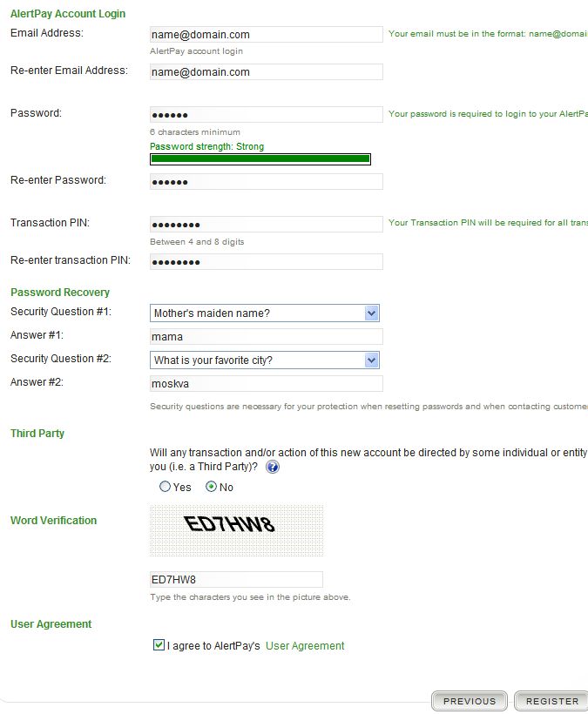Click the REGISTER button
Image resolution: width=588 pixels, height=714 pixels.
552,701
